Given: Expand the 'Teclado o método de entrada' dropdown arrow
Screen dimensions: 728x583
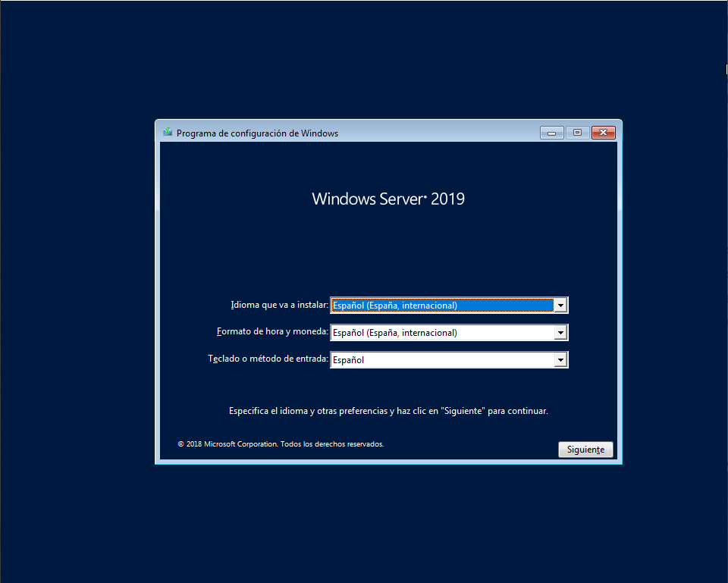Looking at the screenshot, I should (x=560, y=360).
